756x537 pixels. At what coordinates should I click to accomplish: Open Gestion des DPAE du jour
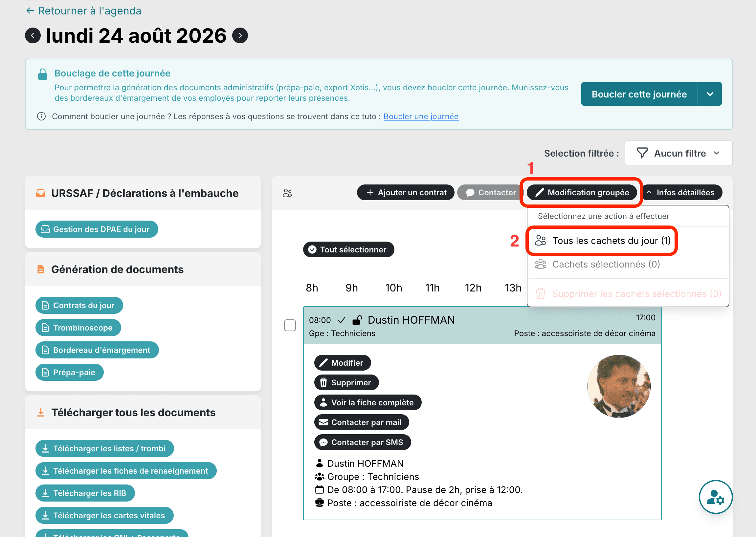pyautogui.click(x=97, y=229)
